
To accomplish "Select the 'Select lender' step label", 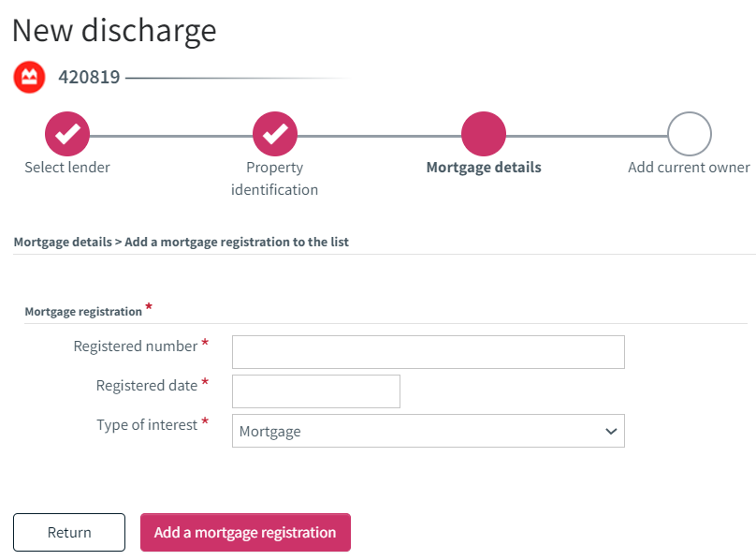I will [x=67, y=167].
